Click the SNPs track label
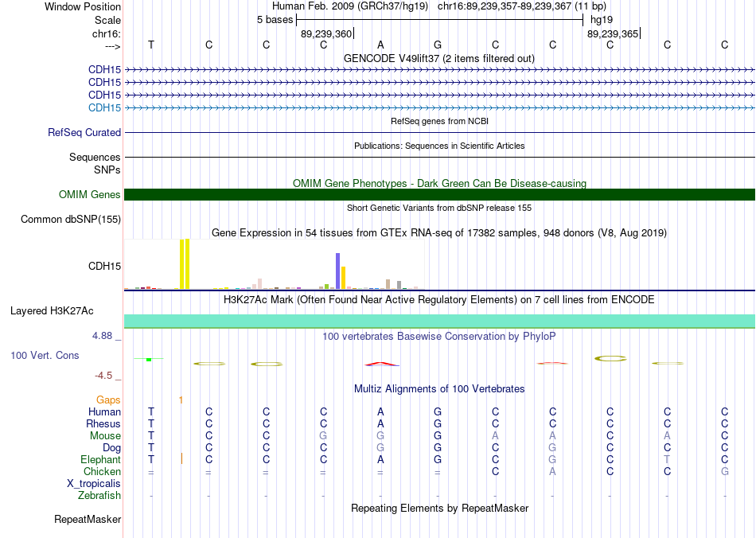 coord(107,170)
